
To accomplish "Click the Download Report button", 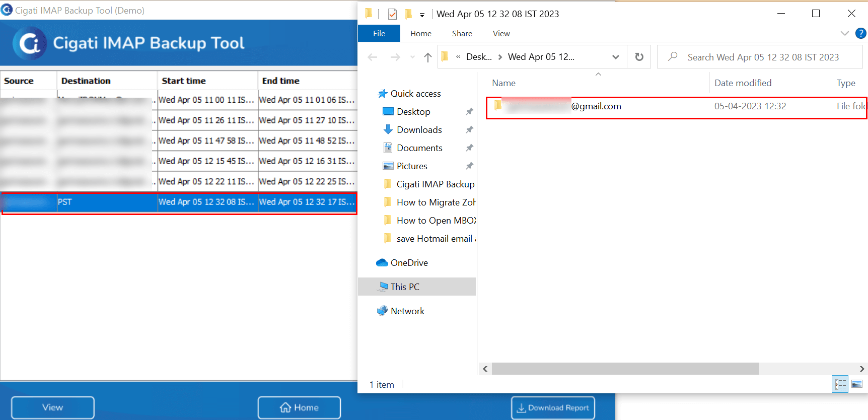I will click(x=553, y=407).
